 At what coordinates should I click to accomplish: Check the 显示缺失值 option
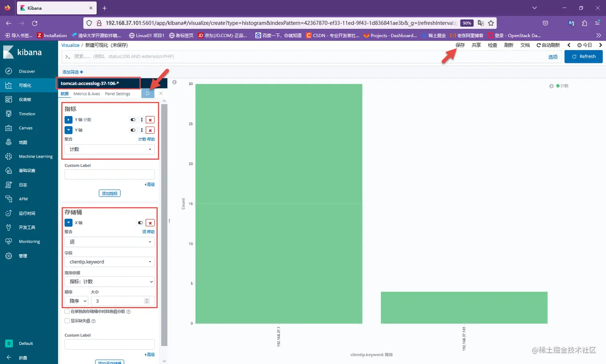click(x=67, y=321)
